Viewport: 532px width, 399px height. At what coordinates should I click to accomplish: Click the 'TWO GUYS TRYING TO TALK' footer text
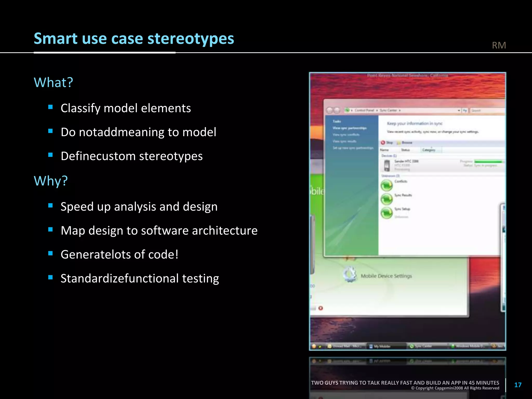point(405,383)
